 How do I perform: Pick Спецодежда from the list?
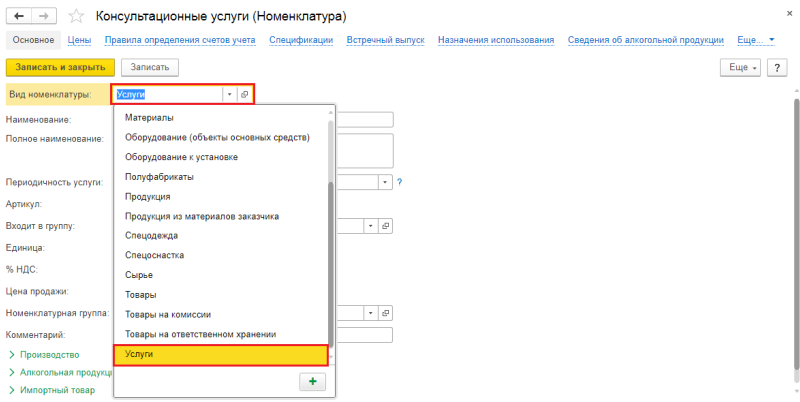pyautogui.click(x=220, y=236)
